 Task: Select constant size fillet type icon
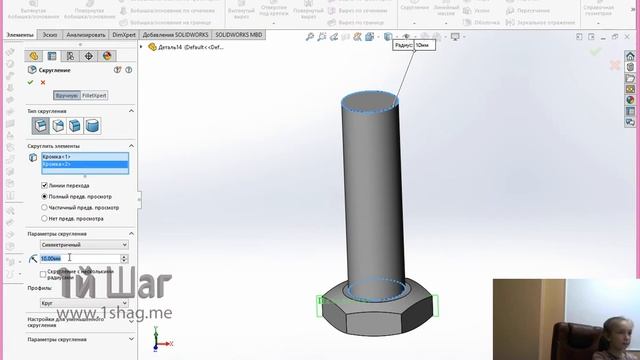(x=40, y=126)
